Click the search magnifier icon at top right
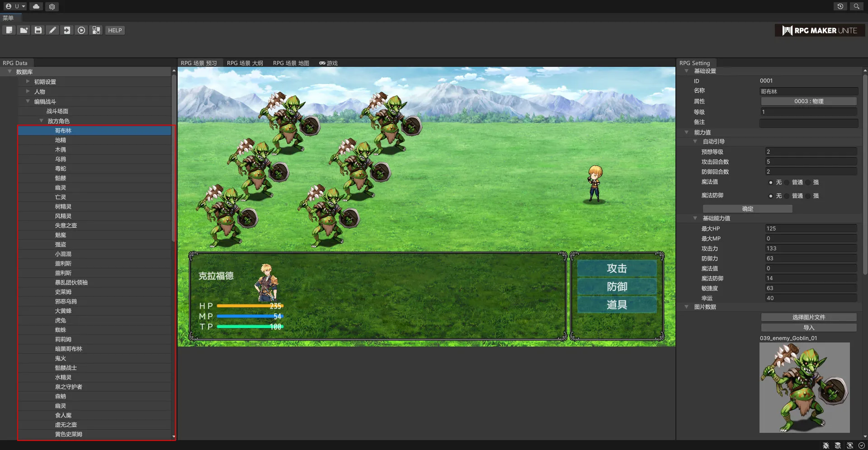The height and width of the screenshot is (450, 868). (856, 6)
